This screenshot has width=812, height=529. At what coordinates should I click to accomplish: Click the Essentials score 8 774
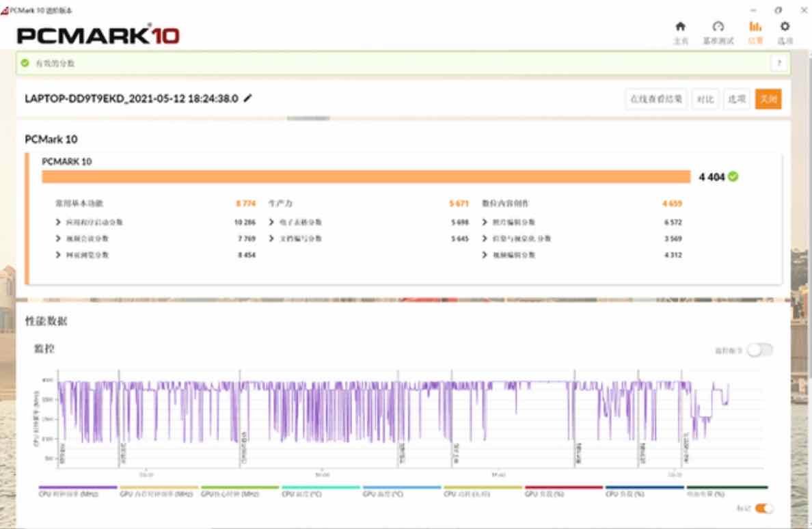[x=246, y=204]
